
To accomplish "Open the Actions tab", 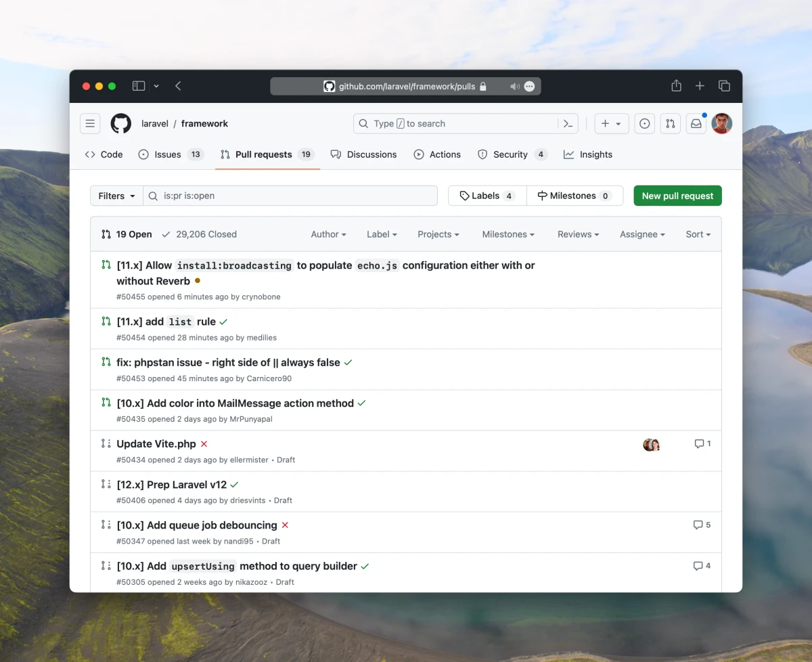I will (x=437, y=154).
